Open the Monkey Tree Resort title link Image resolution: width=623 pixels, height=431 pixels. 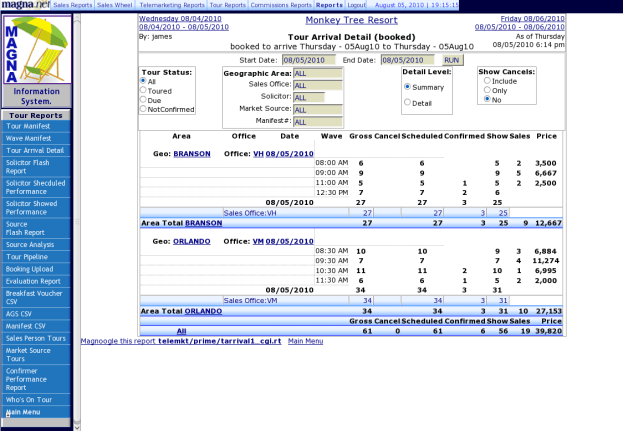(x=351, y=20)
